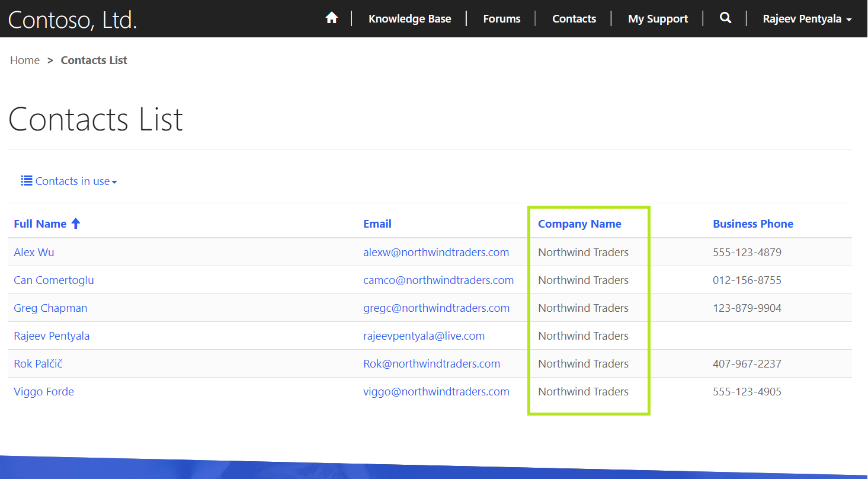Open Can Comertoglu's contact record

tap(53, 280)
